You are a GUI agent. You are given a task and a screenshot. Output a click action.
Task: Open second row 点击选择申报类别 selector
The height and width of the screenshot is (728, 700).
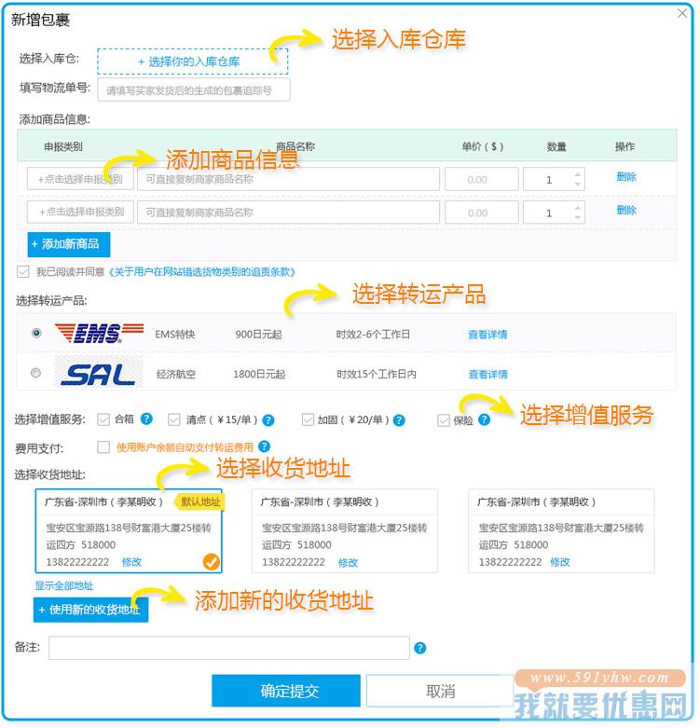pos(80,213)
